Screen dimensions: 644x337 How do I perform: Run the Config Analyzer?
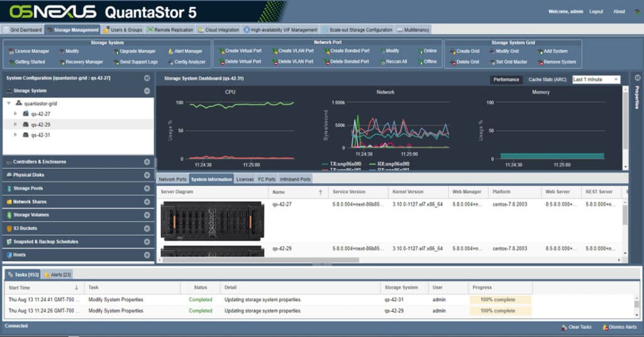186,62
